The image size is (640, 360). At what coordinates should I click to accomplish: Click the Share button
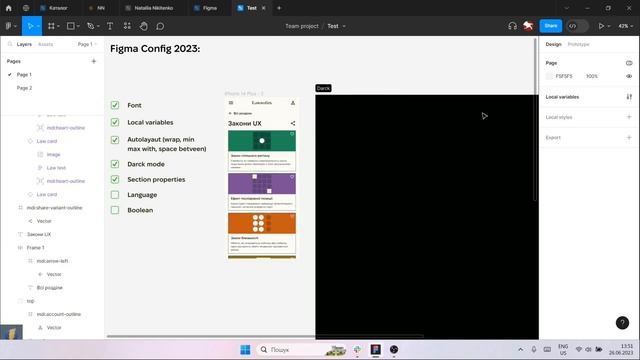click(x=551, y=26)
